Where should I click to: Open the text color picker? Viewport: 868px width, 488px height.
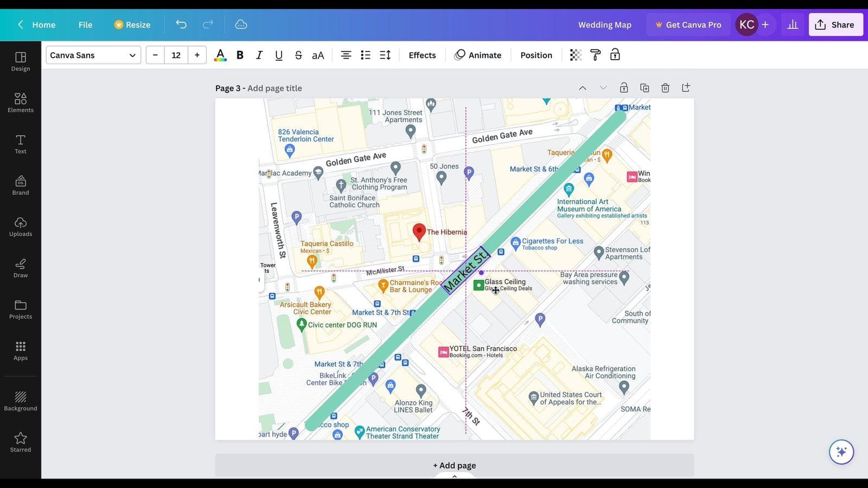coord(220,55)
